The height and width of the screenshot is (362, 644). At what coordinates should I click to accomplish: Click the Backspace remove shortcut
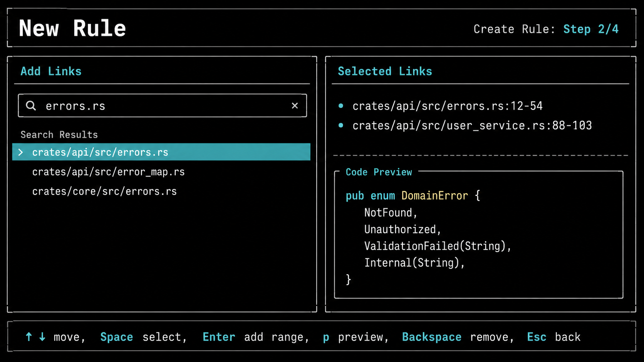458,337
